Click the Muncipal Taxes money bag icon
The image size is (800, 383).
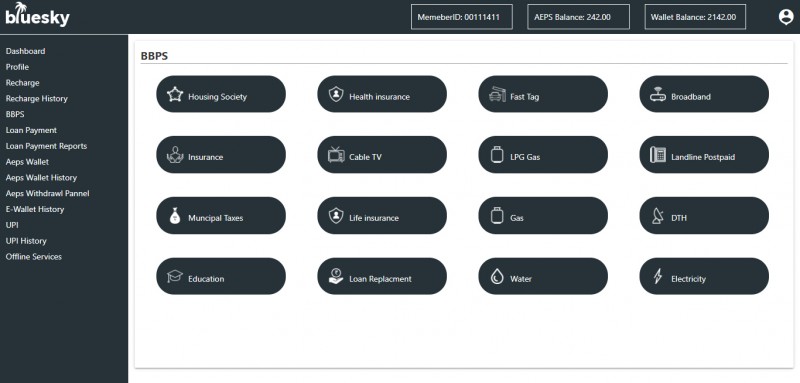(175, 216)
